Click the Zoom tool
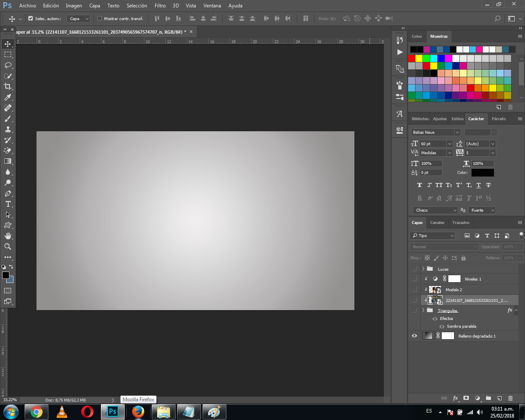The image size is (525, 420). [8, 247]
